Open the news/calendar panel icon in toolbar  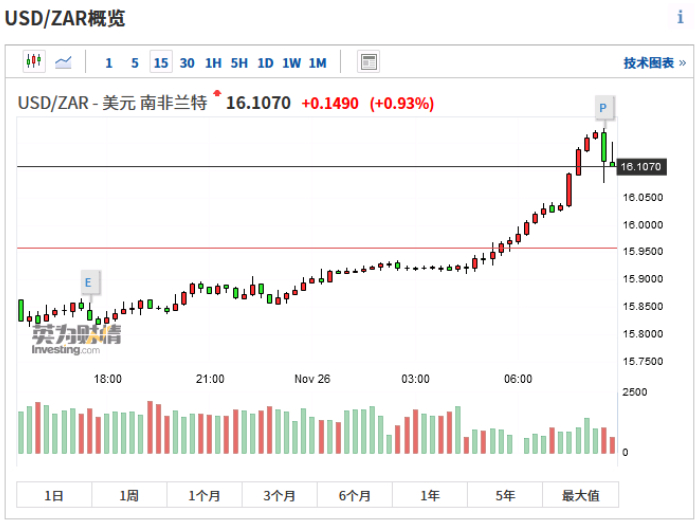369,62
